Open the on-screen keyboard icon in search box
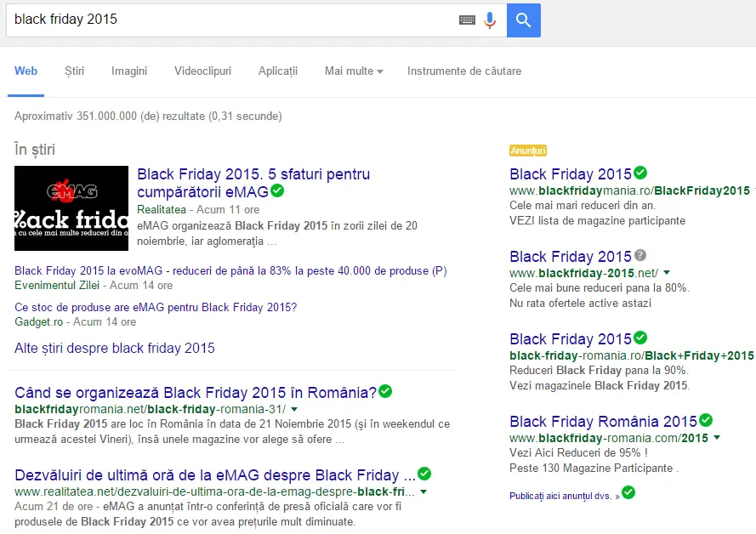 [467, 20]
